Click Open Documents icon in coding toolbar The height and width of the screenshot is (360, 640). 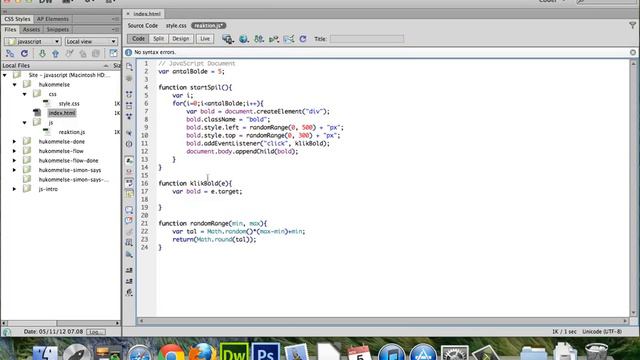(x=129, y=67)
